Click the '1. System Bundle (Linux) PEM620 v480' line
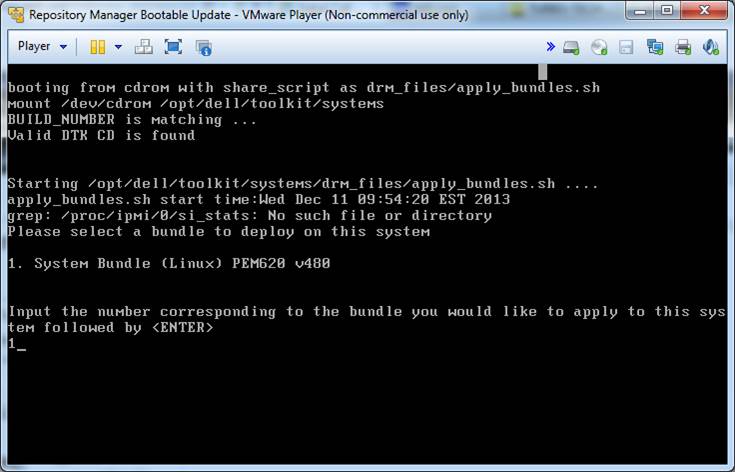This screenshot has height=472, width=735. click(169, 263)
